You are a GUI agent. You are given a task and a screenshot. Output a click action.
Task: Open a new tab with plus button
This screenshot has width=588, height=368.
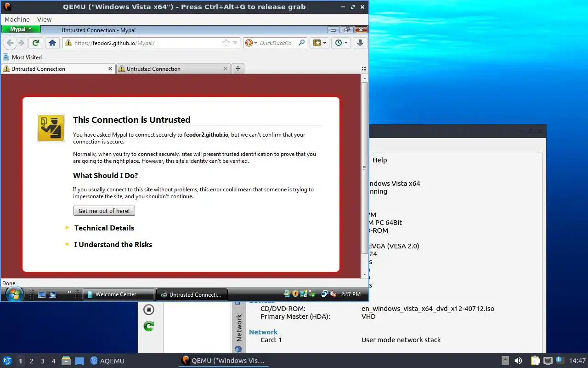237,69
